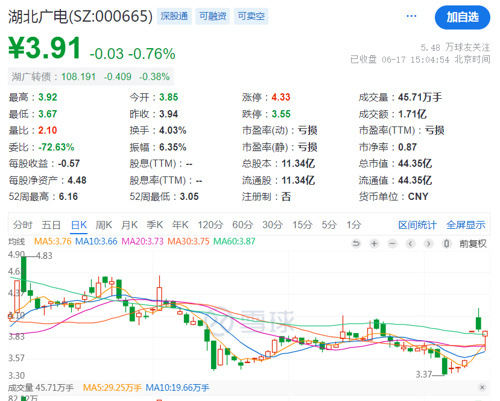The height and width of the screenshot is (401, 500).
Task: Click the 总市值 44.35亿 value
Action: point(415,164)
